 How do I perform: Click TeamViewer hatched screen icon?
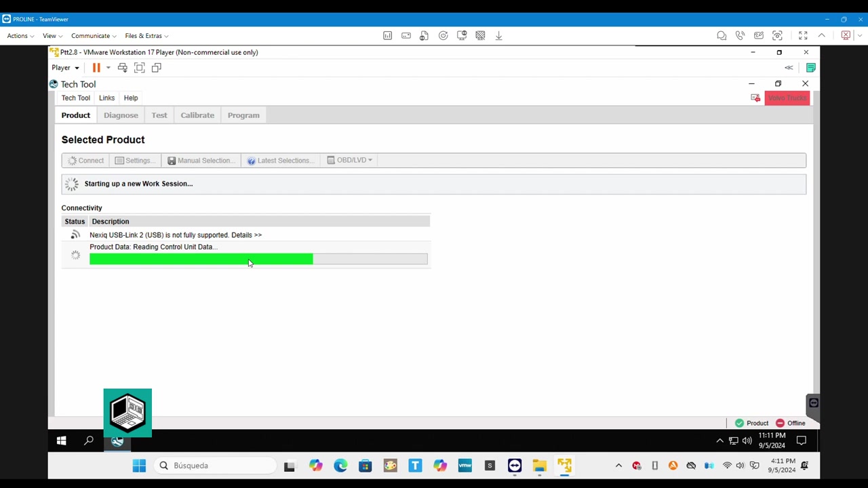tap(480, 36)
